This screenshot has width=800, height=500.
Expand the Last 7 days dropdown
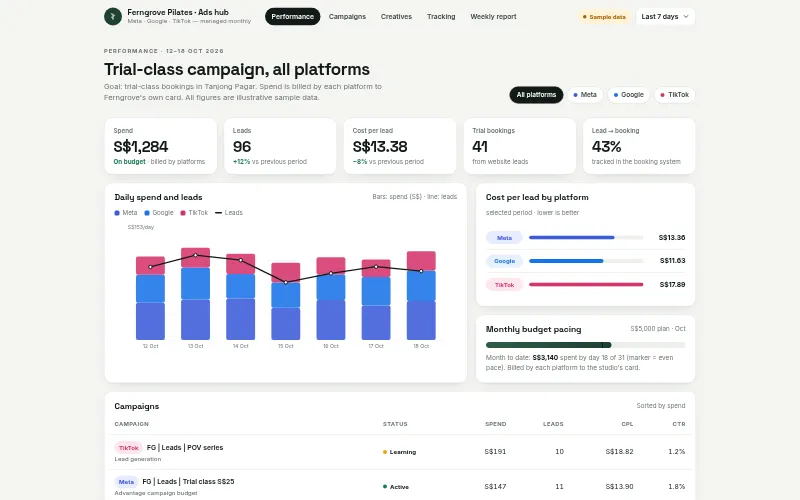665,16
